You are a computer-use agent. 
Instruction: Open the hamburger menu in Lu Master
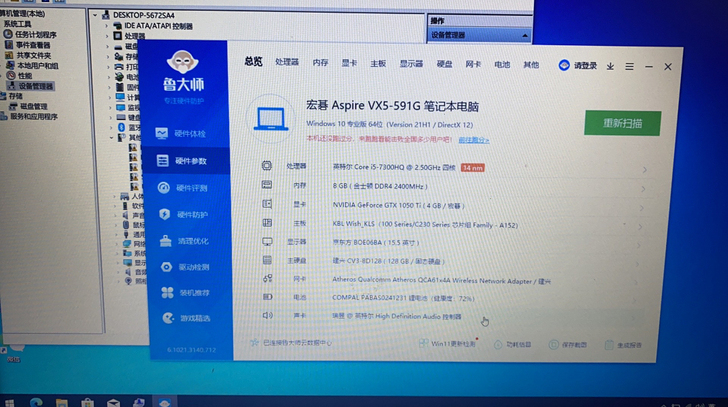tap(629, 67)
